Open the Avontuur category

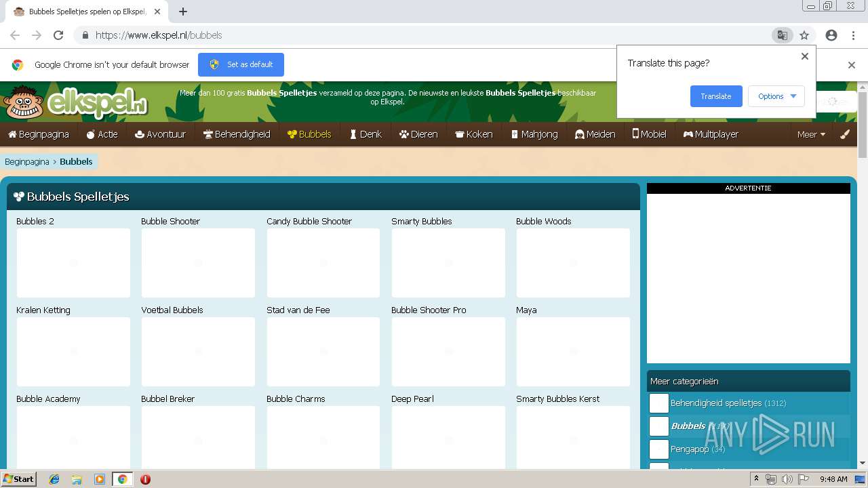160,134
